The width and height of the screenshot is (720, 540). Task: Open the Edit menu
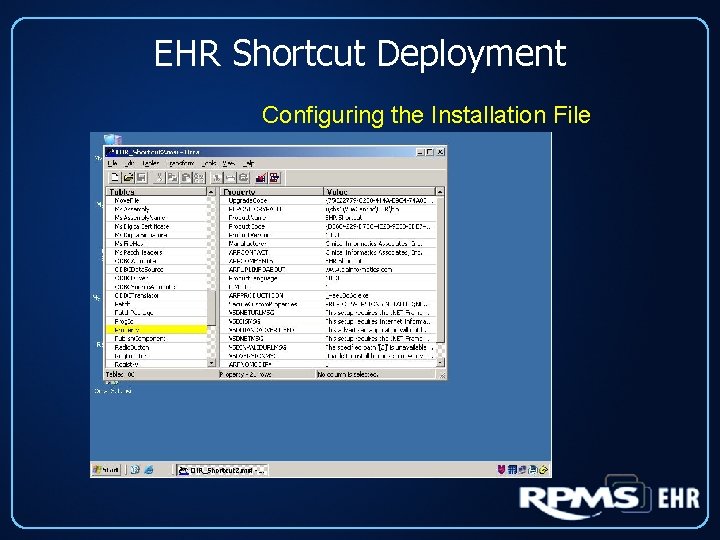point(130,163)
